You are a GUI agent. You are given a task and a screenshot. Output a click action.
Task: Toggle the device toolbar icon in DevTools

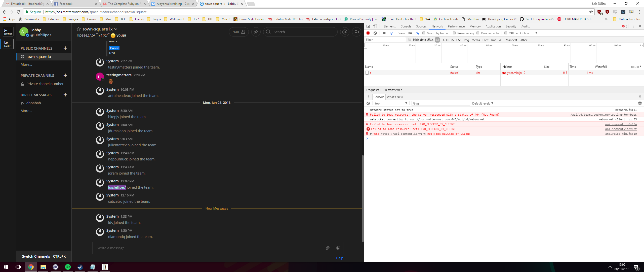375,26
